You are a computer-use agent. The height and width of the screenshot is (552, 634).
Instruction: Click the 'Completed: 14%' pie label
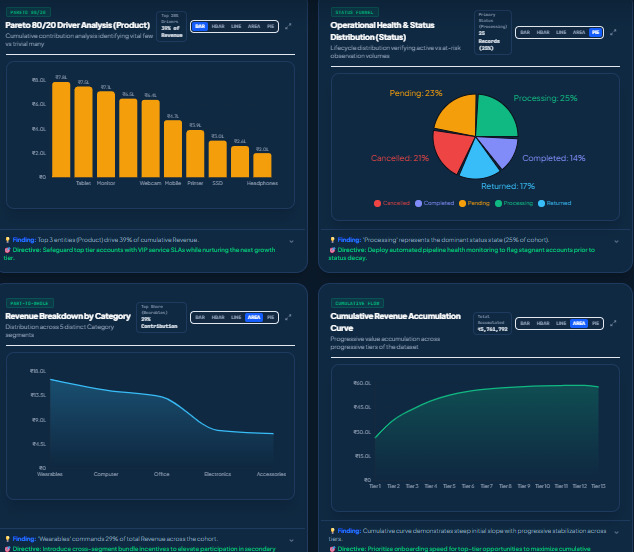[554, 158]
